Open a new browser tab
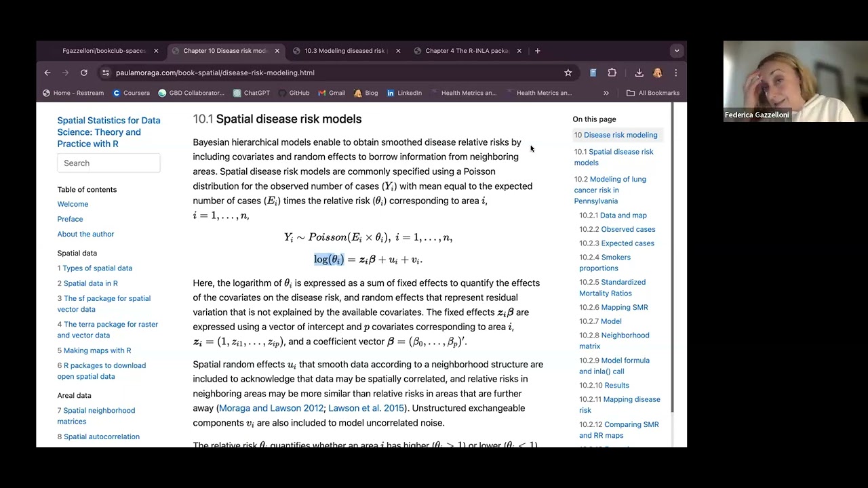The image size is (868, 488). tap(538, 51)
